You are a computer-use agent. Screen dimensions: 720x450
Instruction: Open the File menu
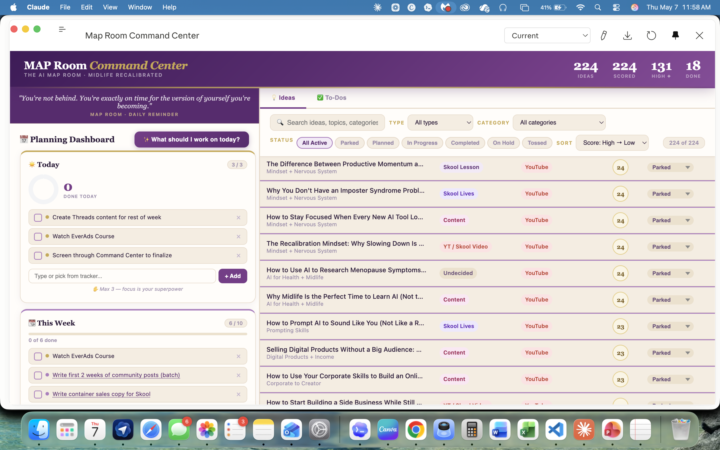coord(65,7)
